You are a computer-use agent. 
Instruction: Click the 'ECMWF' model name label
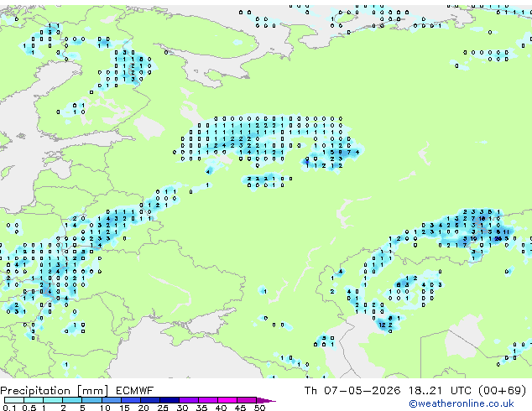(x=134, y=391)
